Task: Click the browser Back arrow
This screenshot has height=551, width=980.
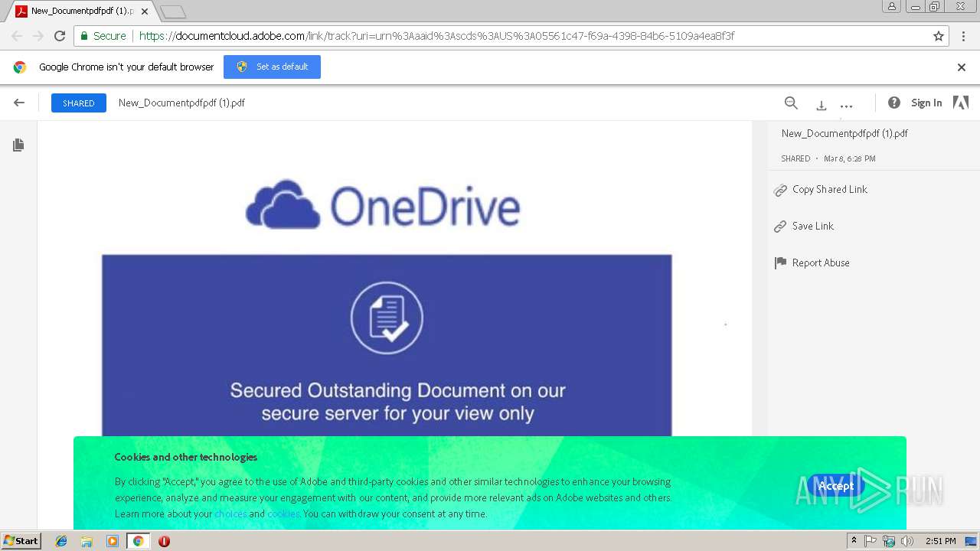Action: click(17, 36)
